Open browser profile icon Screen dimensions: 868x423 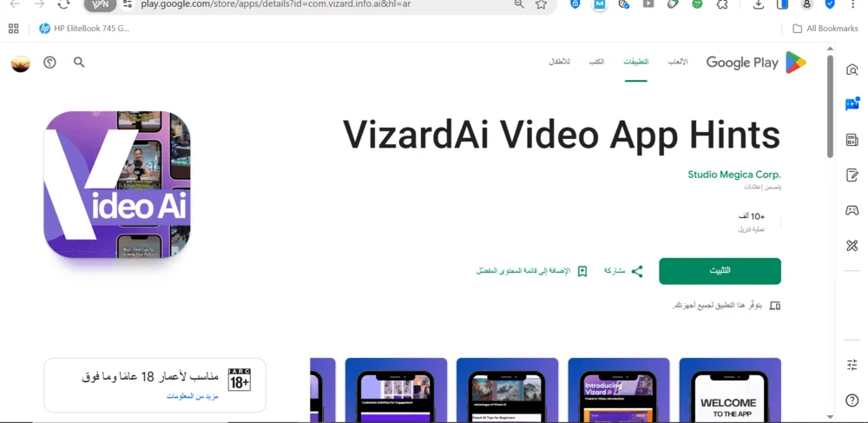[806, 4]
